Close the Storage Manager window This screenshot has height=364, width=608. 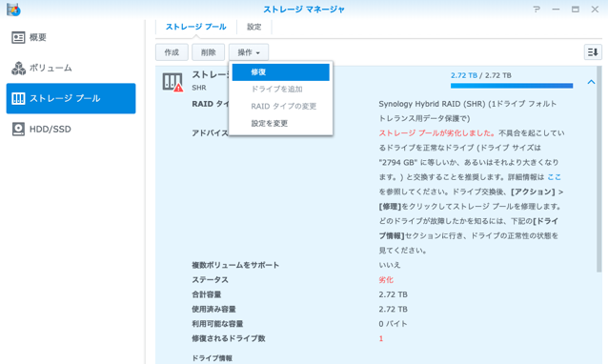point(595,10)
